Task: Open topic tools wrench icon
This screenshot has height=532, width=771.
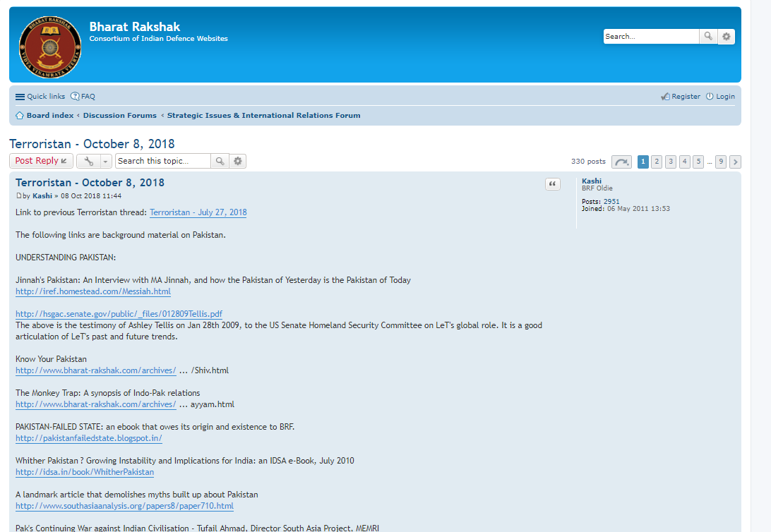Action: [88, 161]
